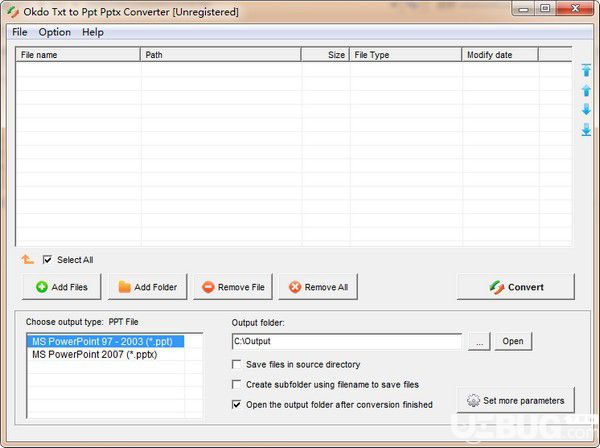
Task: Select MS PowerPoint 97 - 2003 (*.ppt)
Action: [x=106, y=341]
